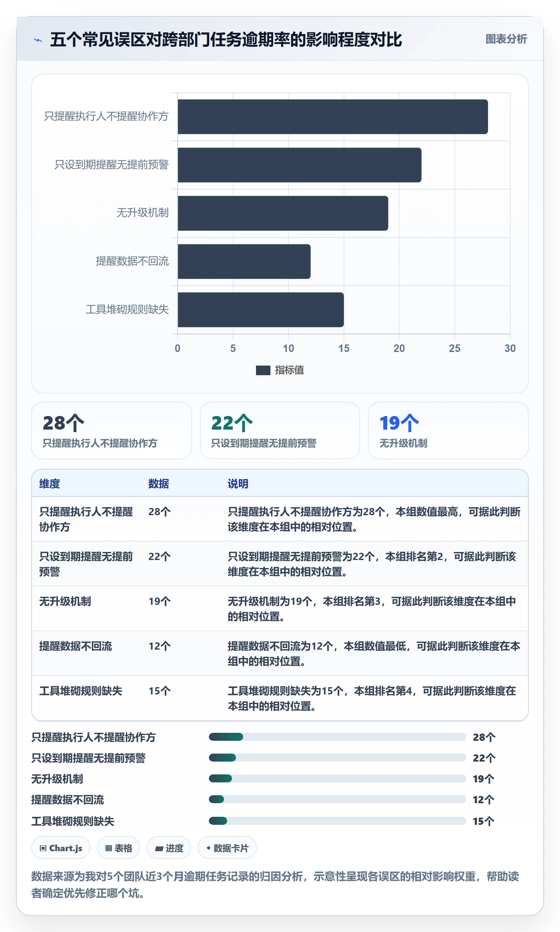Image resolution: width=560 pixels, height=932 pixels.
Task: Select the 进度 tag chip
Action: point(169,848)
